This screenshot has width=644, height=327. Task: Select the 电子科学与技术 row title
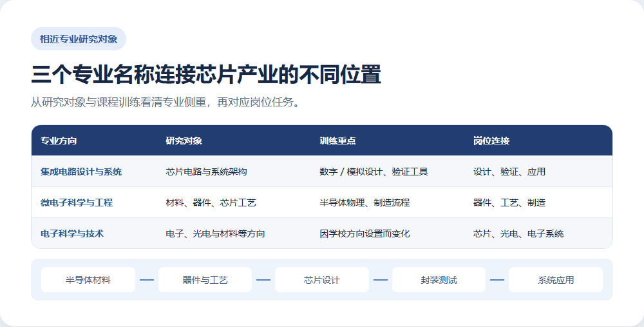(x=72, y=233)
